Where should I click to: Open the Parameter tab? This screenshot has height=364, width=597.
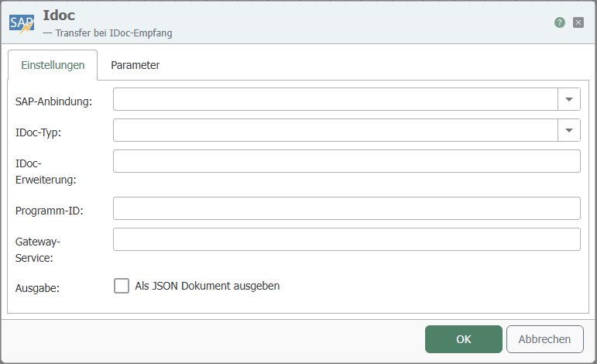[x=135, y=66]
